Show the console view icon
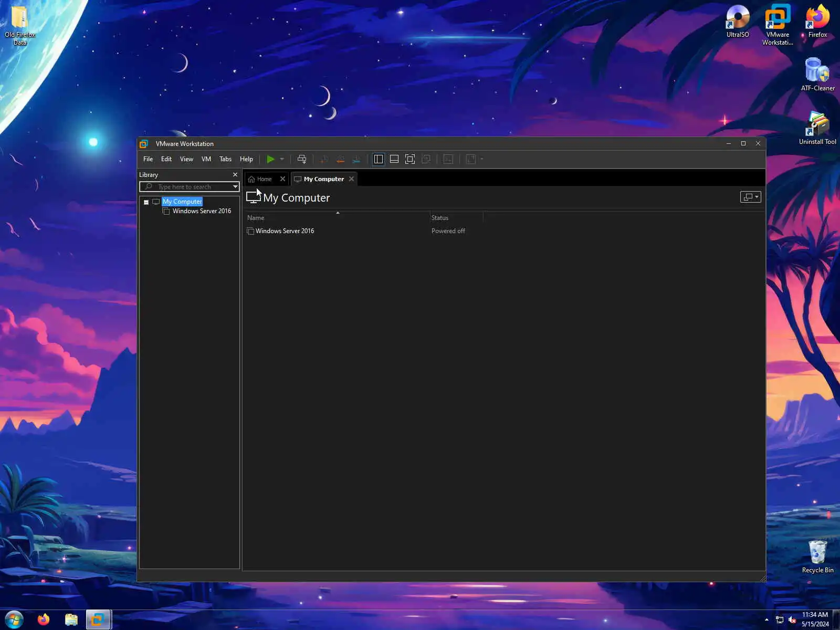The height and width of the screenshot is (630, 840). pyautogui.click(x=448, y=159)
